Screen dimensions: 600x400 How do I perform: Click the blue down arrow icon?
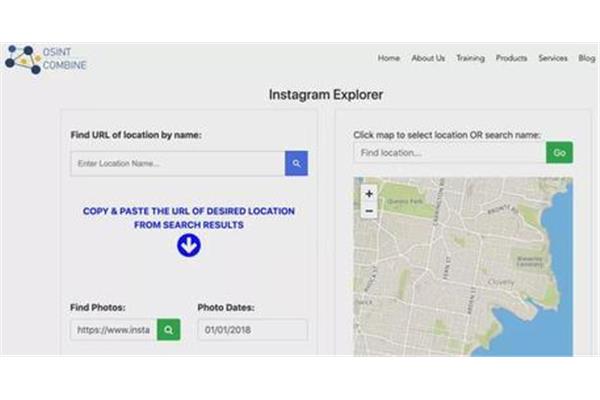[x=189, y=245]
